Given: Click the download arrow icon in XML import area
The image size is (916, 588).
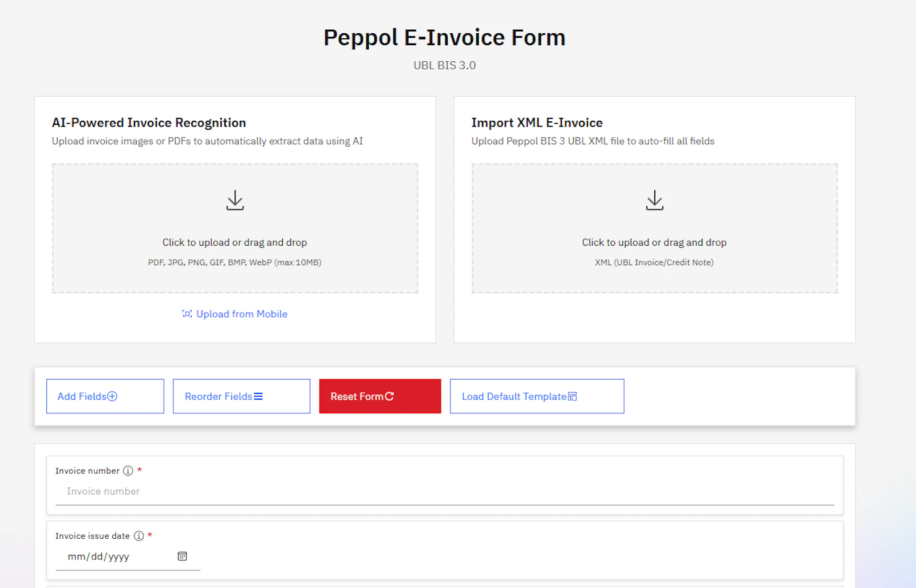Looking at the screenshot, I should (x=654, y=200).
